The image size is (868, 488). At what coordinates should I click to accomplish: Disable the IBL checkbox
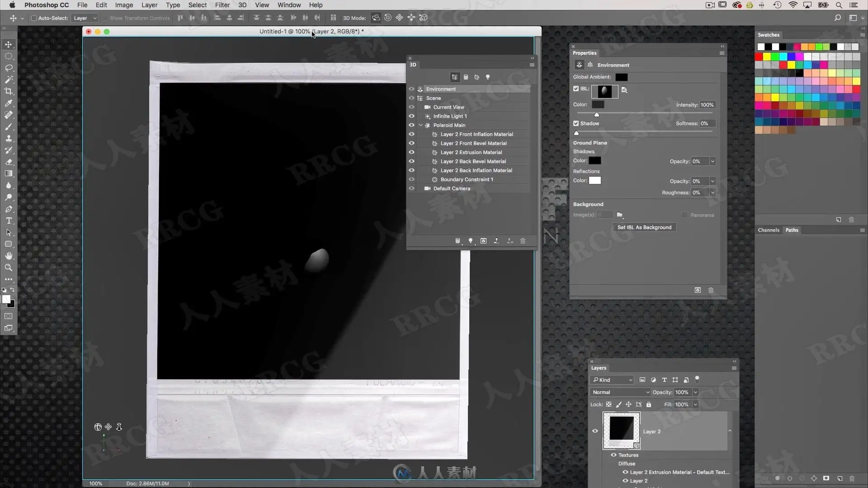[x=576, y=89]
